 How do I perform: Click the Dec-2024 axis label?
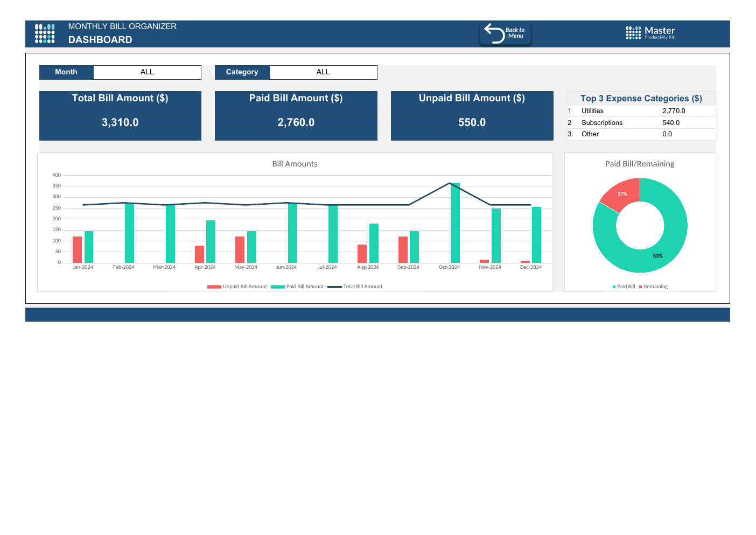pos(531,267)
